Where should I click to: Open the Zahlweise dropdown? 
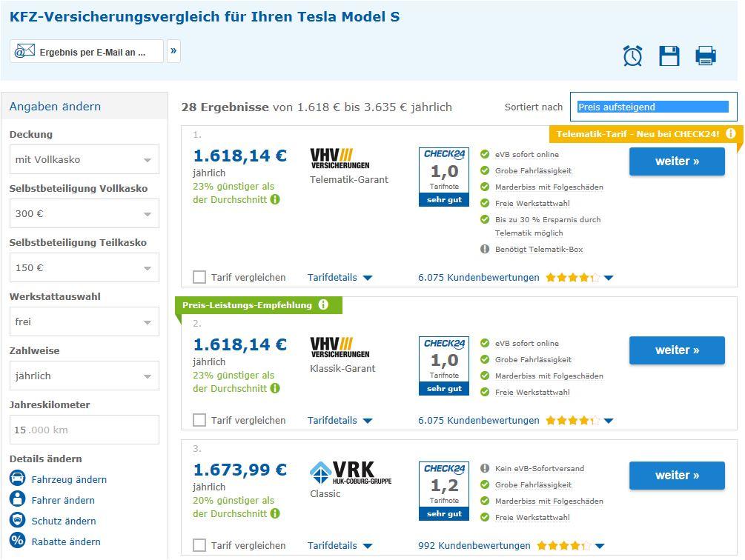85,376
